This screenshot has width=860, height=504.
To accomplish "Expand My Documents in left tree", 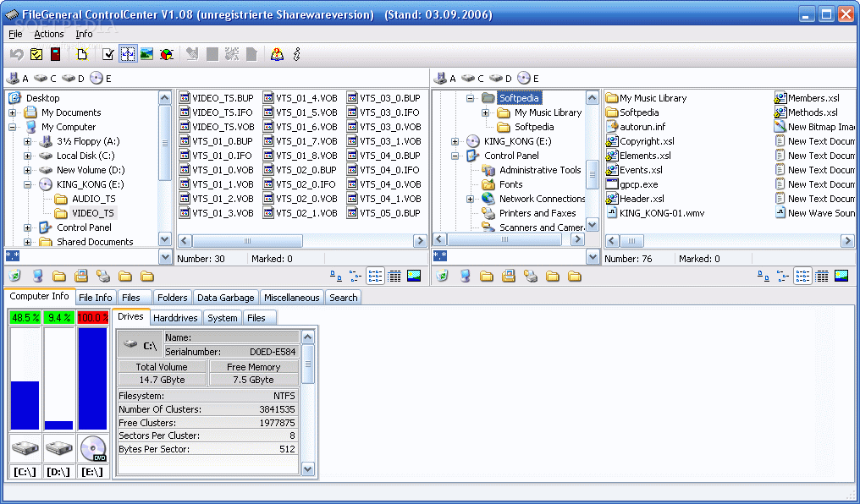I will (12, 112).
